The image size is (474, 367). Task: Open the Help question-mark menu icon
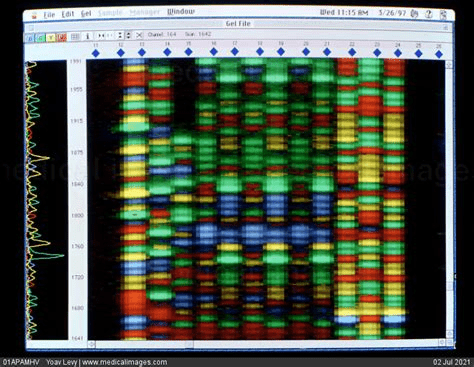click(429, 14)
